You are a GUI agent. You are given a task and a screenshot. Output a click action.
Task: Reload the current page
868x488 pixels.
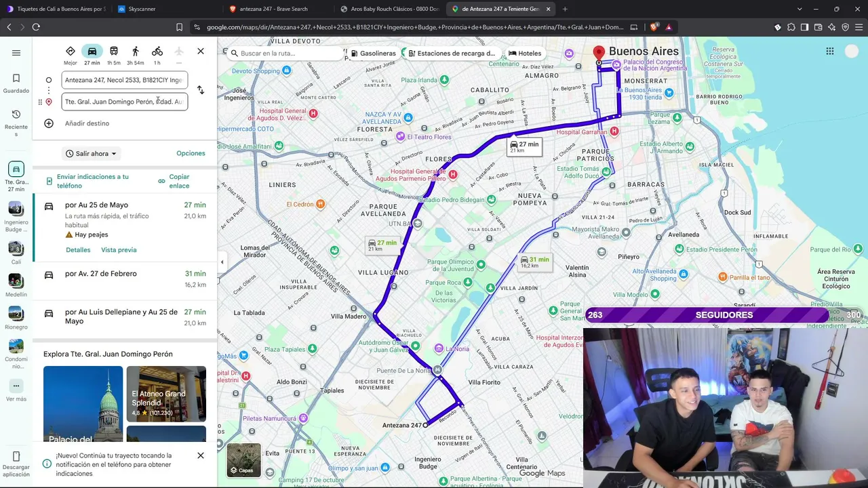pyautogui.click(x=36, y=27)
